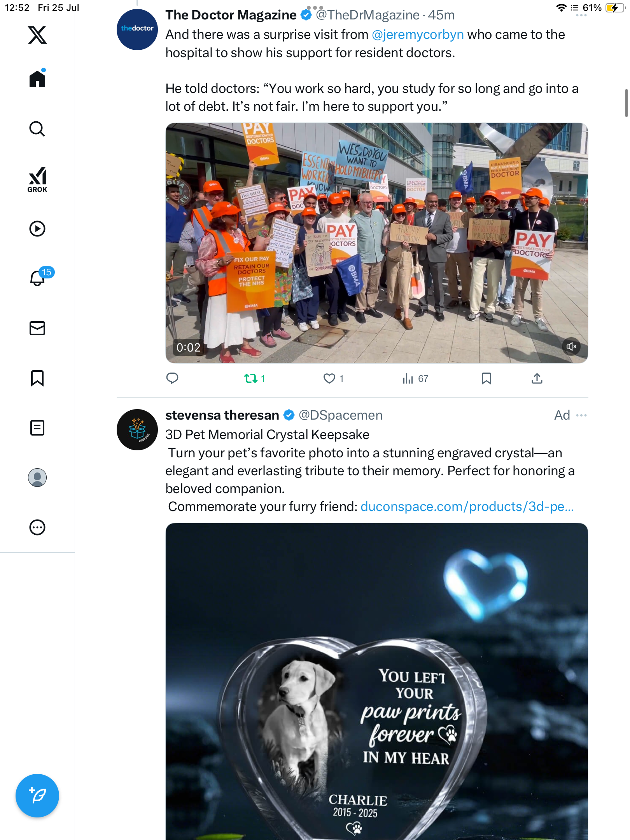630x840 pixels.
Task: Open the X logo home
Action: [x=37, y=35]
